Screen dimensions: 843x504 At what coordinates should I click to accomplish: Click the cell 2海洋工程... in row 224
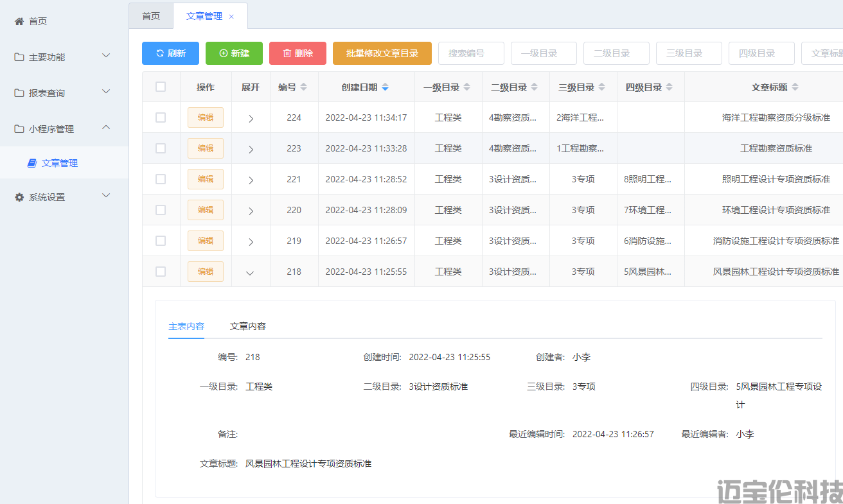(x=580, y=117)
